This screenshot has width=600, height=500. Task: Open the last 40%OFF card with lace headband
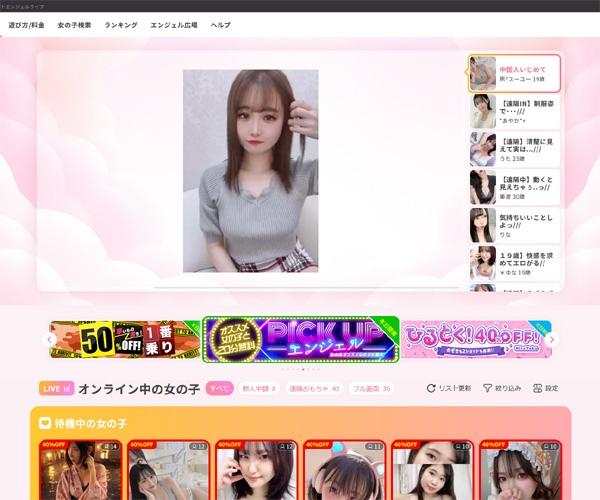pos(521,470)
